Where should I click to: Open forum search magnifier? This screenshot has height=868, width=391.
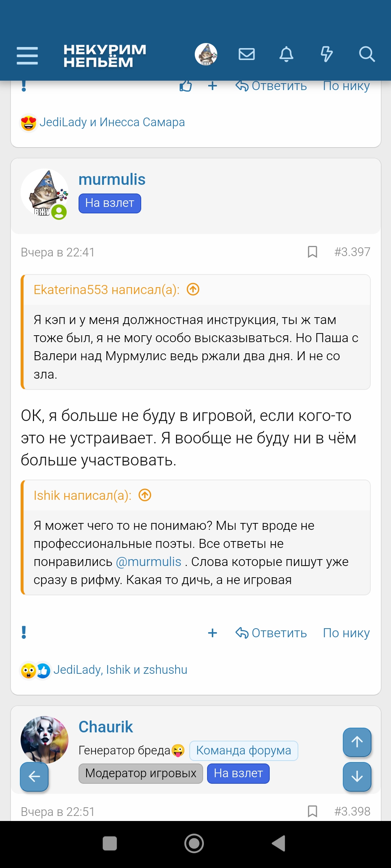click(366, 54)
